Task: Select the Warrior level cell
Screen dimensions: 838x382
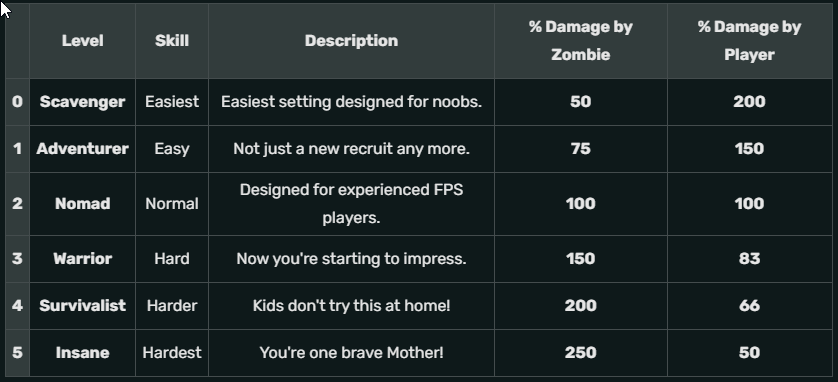Action: click(x=82, y=259)
